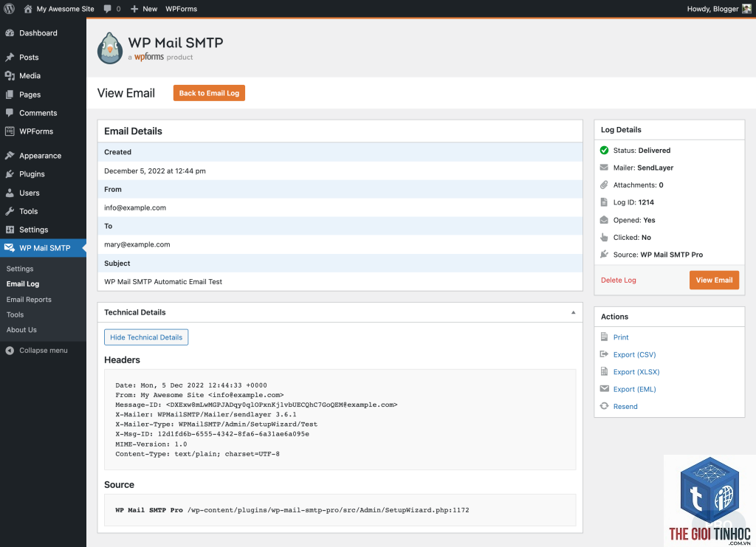This screenshot has width=756, height=547.
Task: Click the home icon beside My Awesome Site
Action: [x=28, y=9]
